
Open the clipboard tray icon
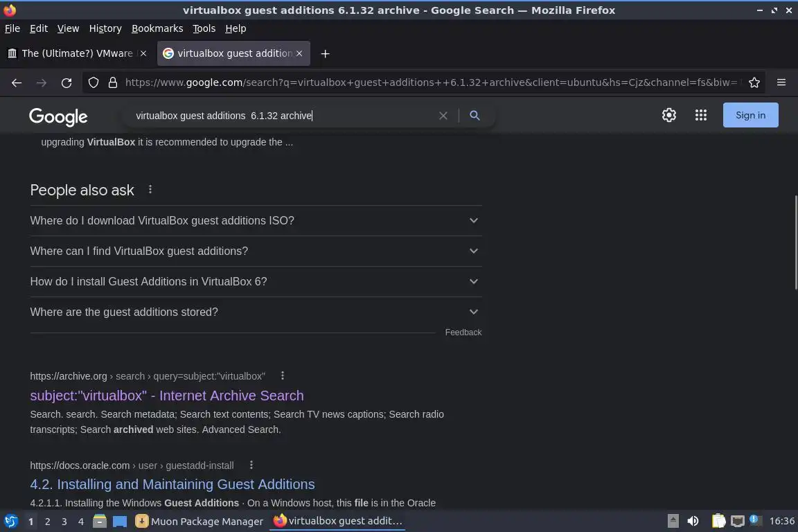pos(718,521)
